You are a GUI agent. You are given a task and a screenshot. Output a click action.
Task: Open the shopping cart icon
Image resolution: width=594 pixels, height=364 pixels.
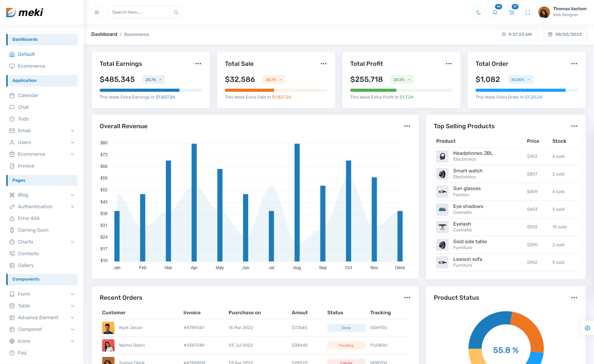click(x=511, y=12)
